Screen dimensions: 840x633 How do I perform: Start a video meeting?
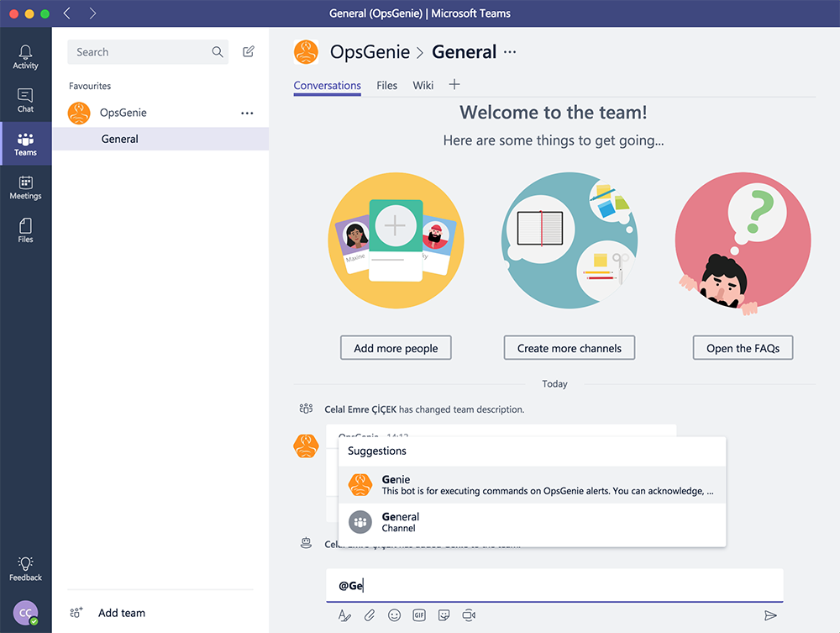469,615
